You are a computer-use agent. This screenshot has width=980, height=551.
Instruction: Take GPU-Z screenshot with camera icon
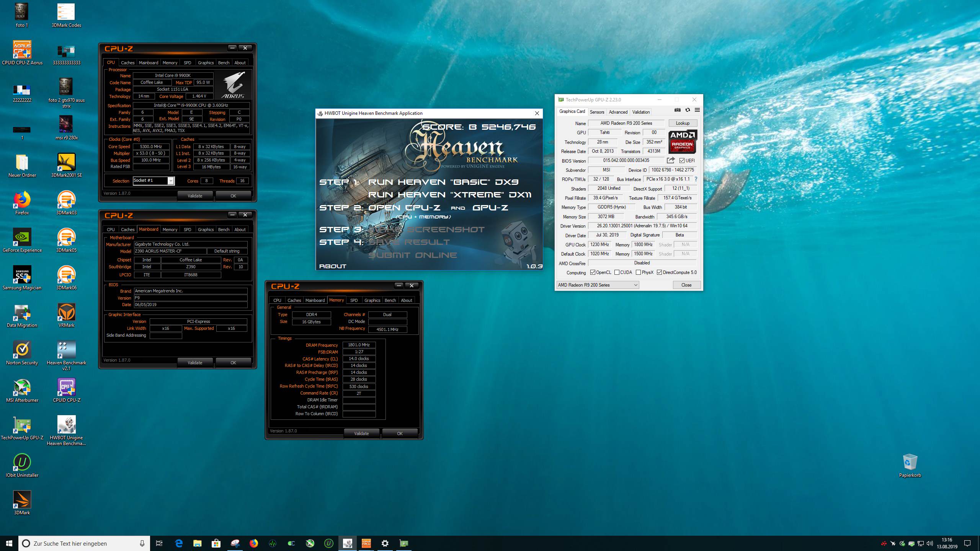[677, 110]
